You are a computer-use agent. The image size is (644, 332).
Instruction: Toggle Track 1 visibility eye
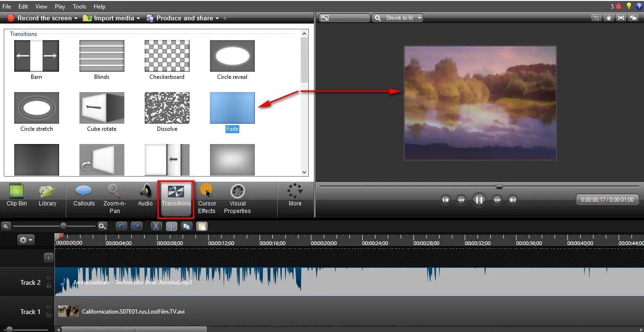coord(49,308)
